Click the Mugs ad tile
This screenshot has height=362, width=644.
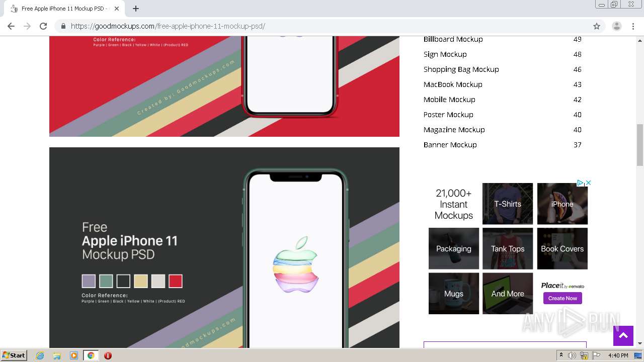pos(454,294)
